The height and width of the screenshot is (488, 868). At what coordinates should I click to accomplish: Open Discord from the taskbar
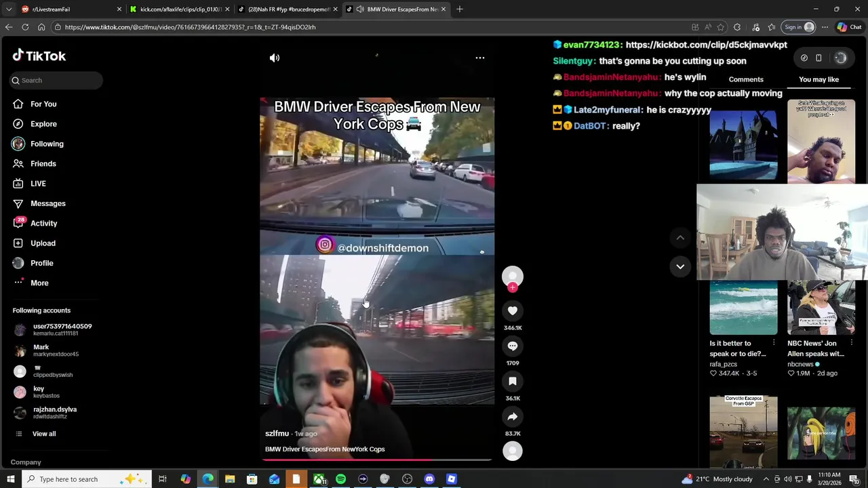click(x=429, y=479)
